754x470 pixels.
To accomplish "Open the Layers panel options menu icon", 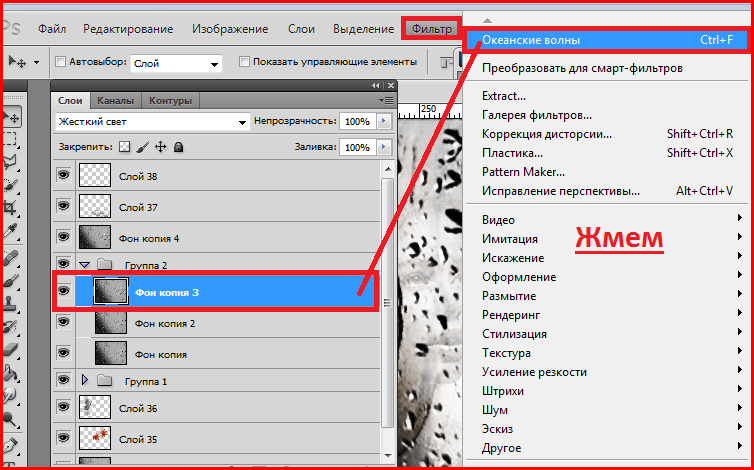I will tap(386, 101).
